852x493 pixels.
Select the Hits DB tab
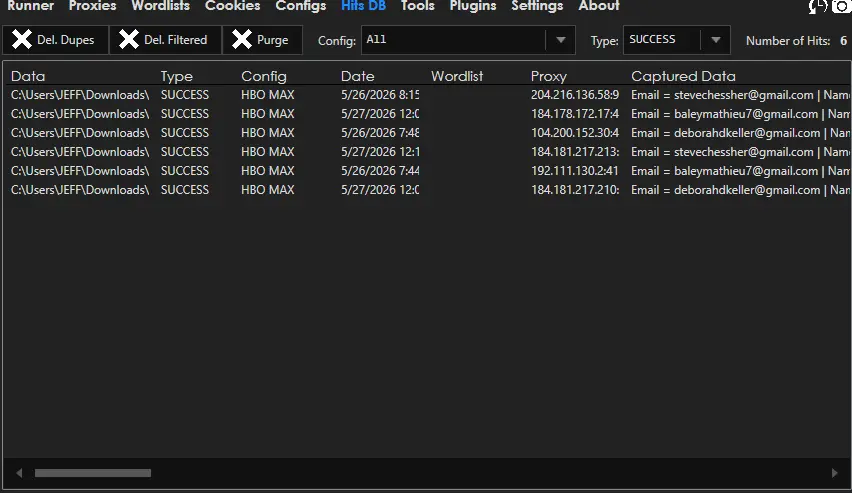click(x=364, y=6)
